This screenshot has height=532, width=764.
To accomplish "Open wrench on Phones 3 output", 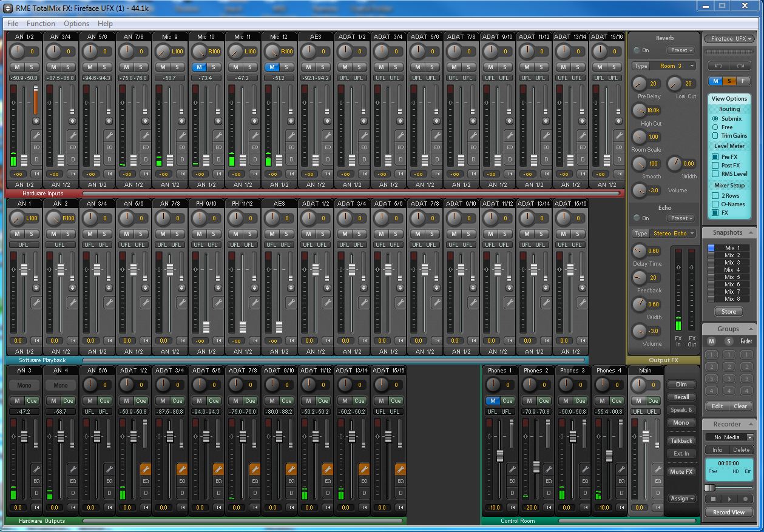I will coord(584,469).
